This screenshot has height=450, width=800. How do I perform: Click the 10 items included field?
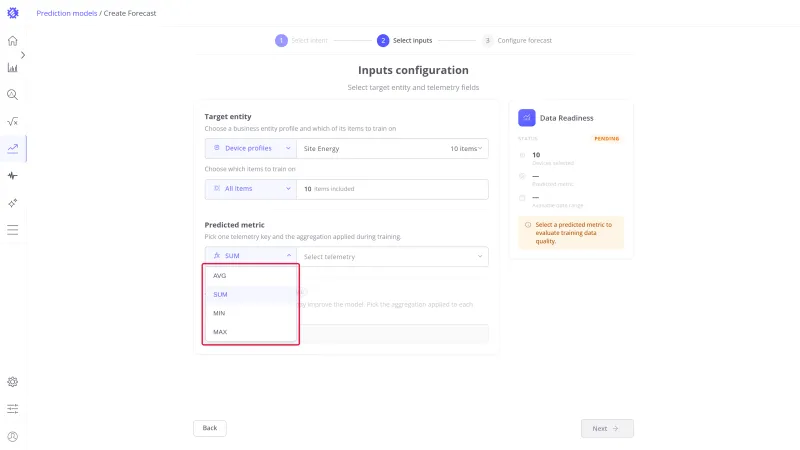click(392, 189)
